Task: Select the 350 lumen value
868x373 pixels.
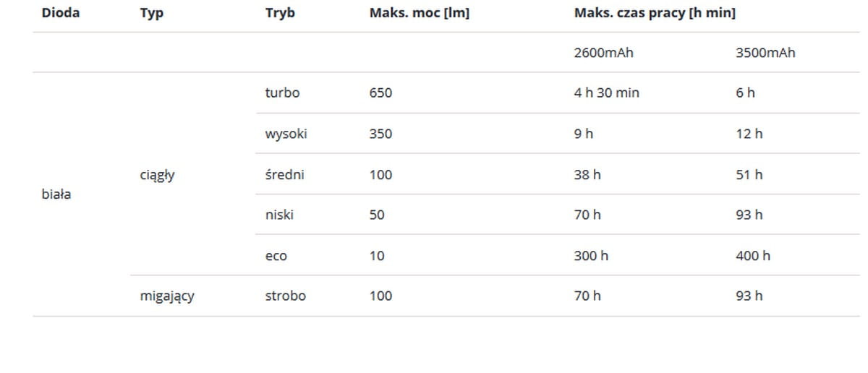Action: 380,134
